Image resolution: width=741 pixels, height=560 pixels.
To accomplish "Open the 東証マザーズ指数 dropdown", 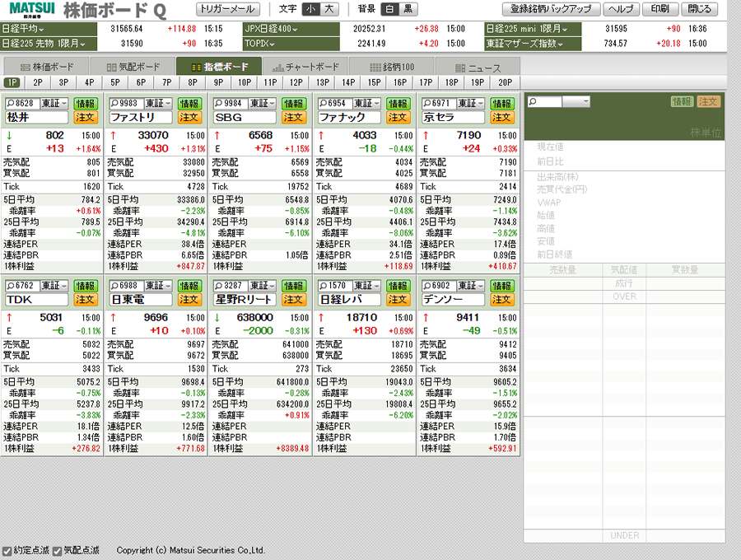I will pyautogui.click(x=533, y=44).
